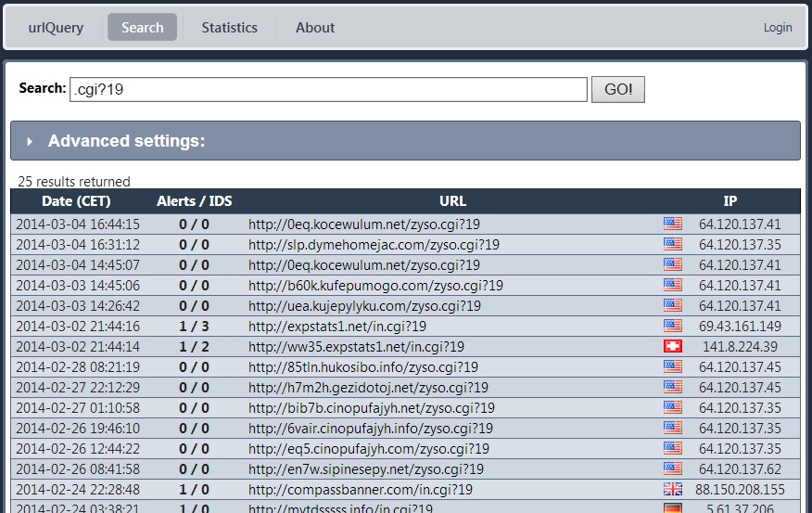Click the US flag beside 69.43.161.149
812x513 pixels.
(x=672, y=326)
